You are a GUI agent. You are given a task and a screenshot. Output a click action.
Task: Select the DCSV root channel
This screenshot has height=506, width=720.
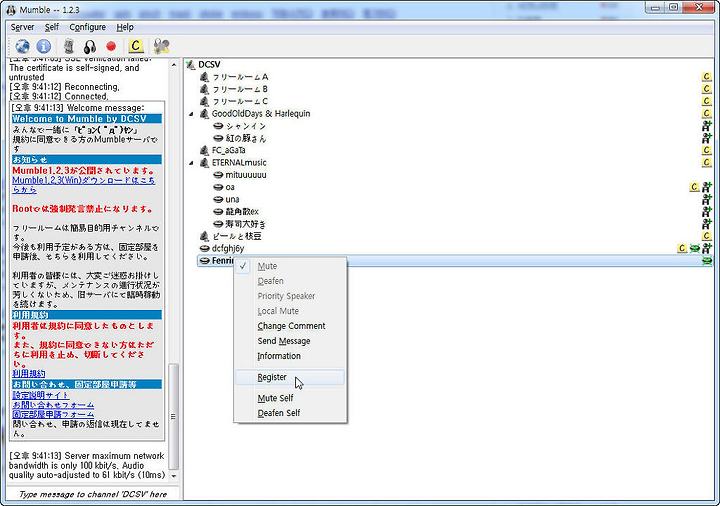[x=209, y=65]
